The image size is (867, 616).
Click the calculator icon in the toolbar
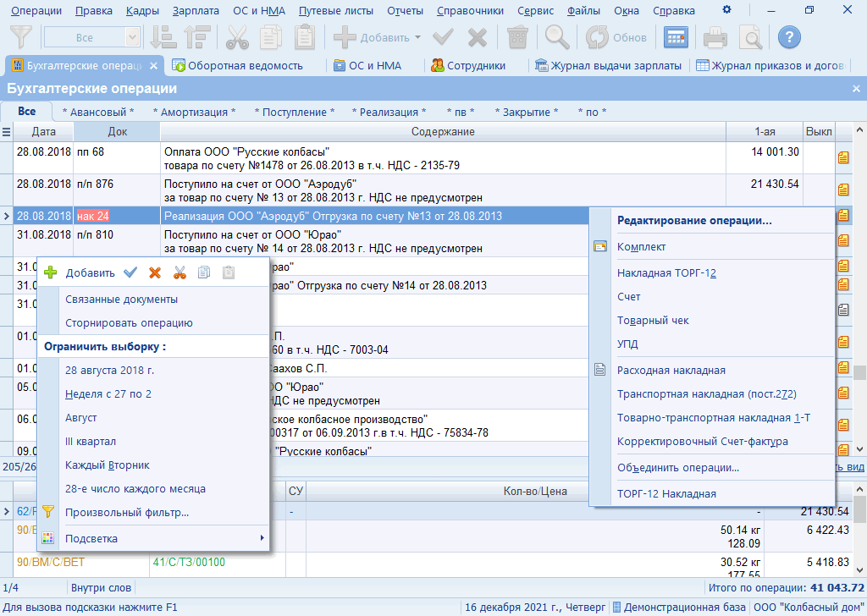[675, 37]
